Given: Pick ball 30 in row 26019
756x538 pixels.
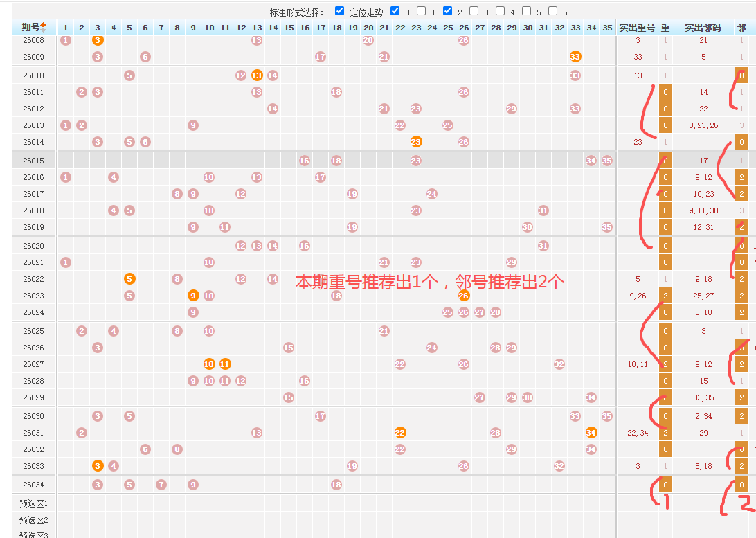Looking at the screenshot, I should (x=528, y=227).
